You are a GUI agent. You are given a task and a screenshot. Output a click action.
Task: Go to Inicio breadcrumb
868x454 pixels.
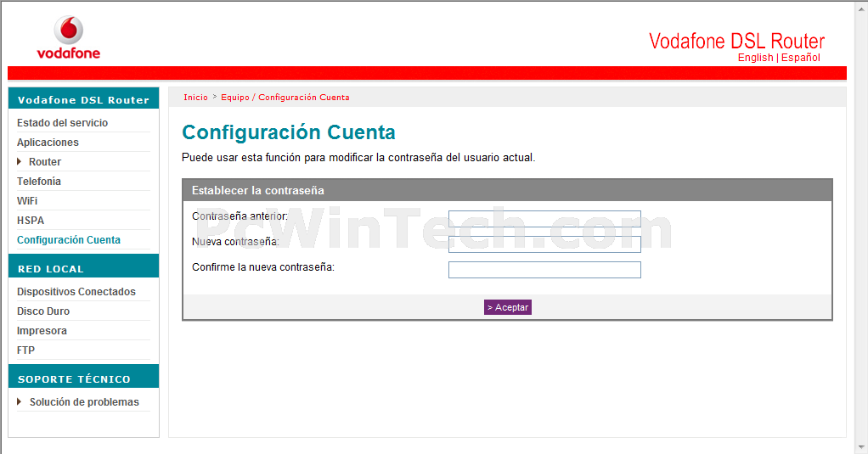(195, 98)
